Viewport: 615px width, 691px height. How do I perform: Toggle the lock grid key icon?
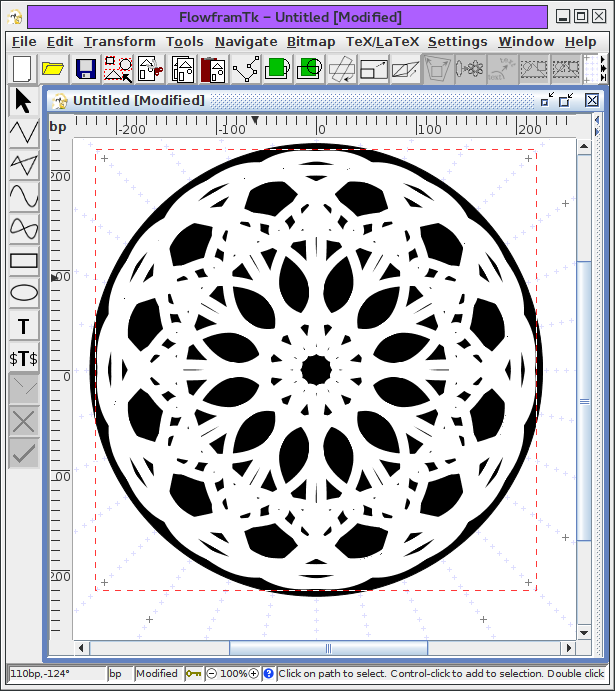tap(193, 673)
